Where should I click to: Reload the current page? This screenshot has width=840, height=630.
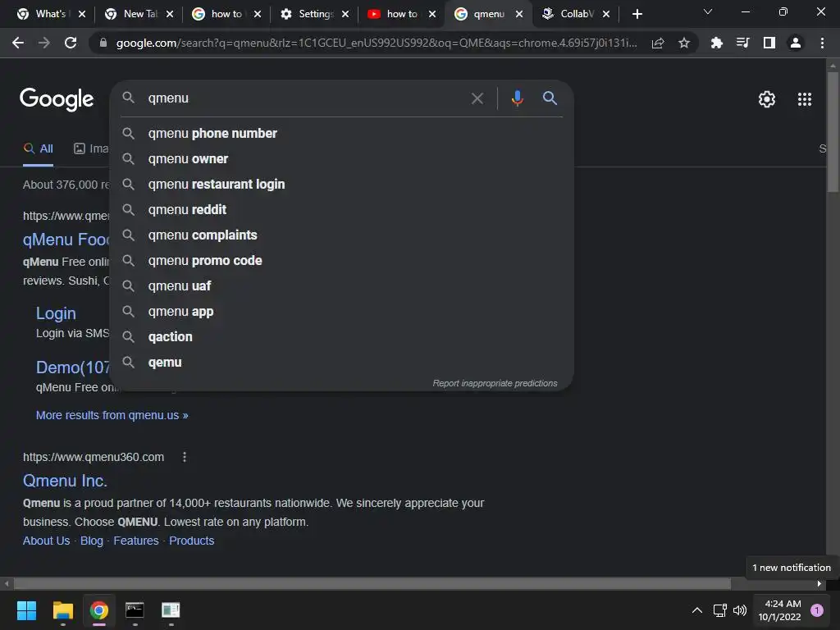coord(71,43)
